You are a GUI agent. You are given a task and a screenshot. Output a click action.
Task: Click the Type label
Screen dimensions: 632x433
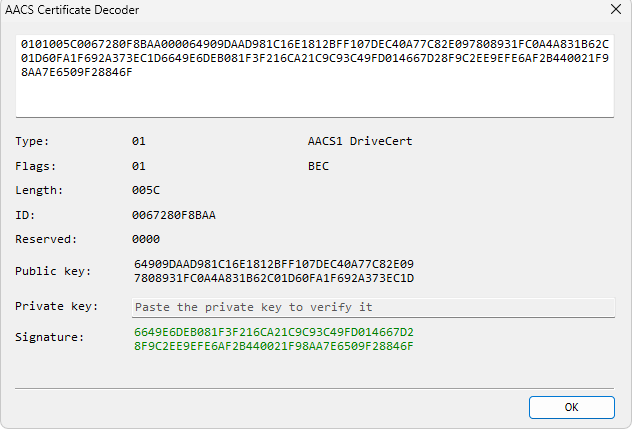tap(32, 141)
